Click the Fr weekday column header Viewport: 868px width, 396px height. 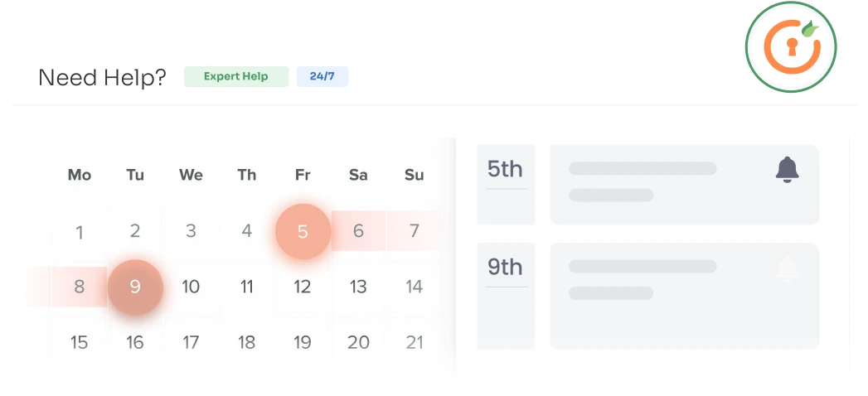[303, 175]
